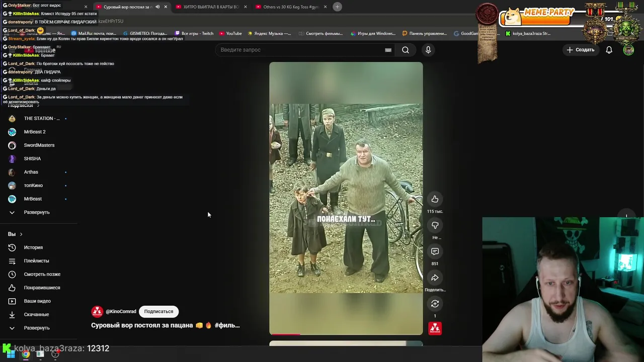This screenshot has height=362, width=644.
Task: Click the remix icon under share
Action: click(435, 304)
